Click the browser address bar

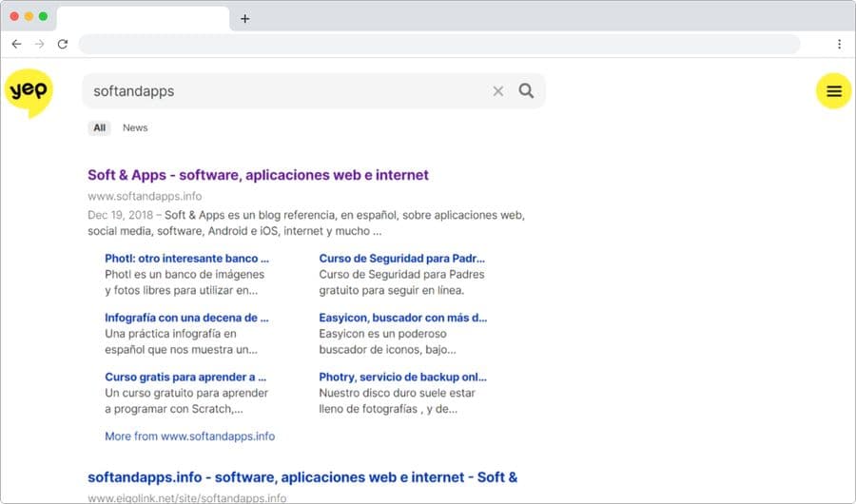point(439,45)
